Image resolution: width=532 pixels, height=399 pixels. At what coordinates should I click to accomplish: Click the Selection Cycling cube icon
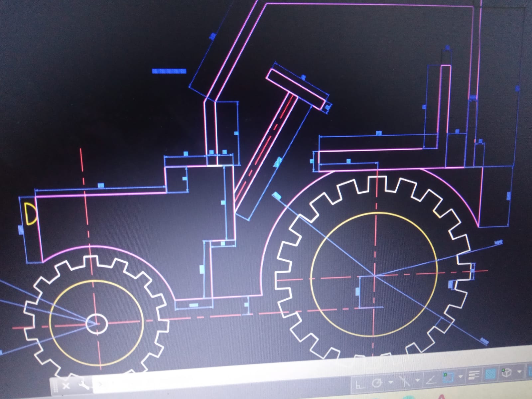pyautogui.click(x=506, y=372)
